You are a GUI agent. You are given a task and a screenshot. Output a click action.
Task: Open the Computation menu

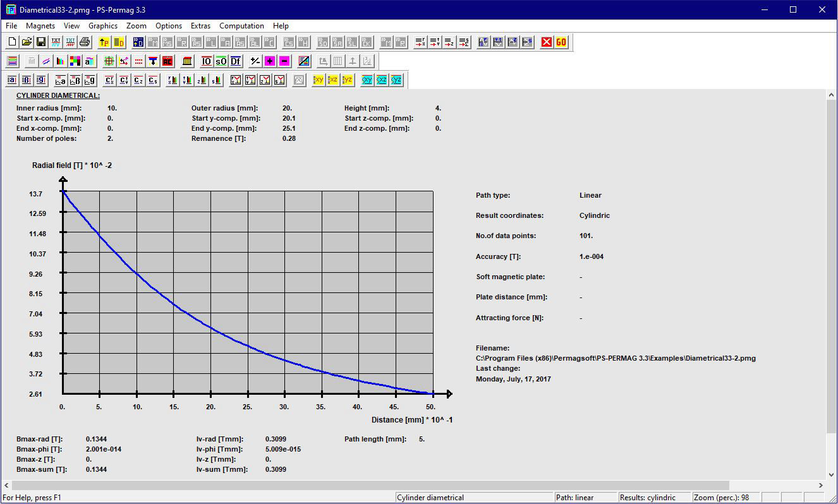(241, 26)
